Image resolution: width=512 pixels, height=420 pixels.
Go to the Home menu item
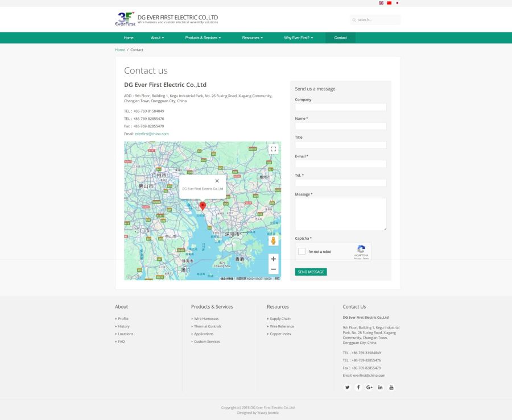pos(129,38)
